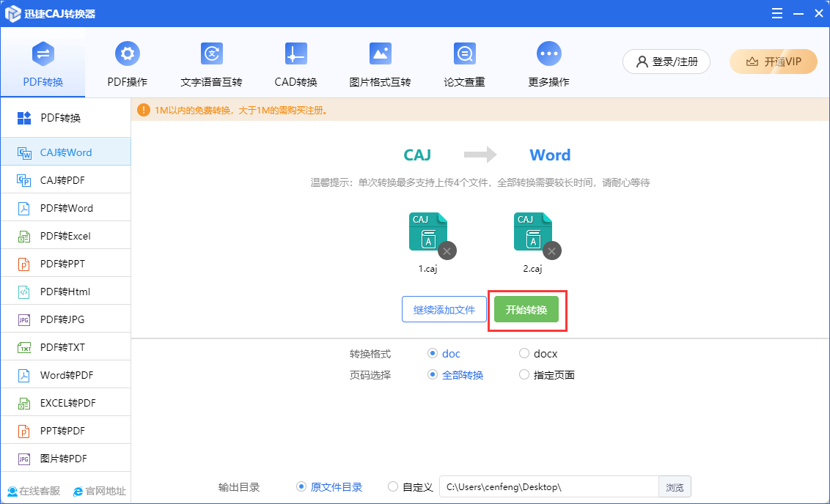
Task: Select 自定义 output directory option
Action: point(411,487)
